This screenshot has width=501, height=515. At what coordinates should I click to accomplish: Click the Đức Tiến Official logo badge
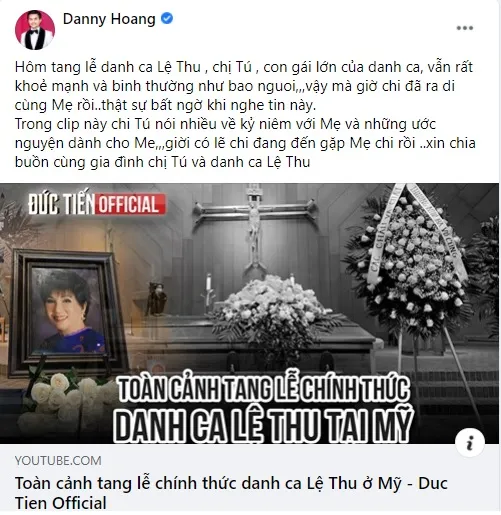[97, 204]
